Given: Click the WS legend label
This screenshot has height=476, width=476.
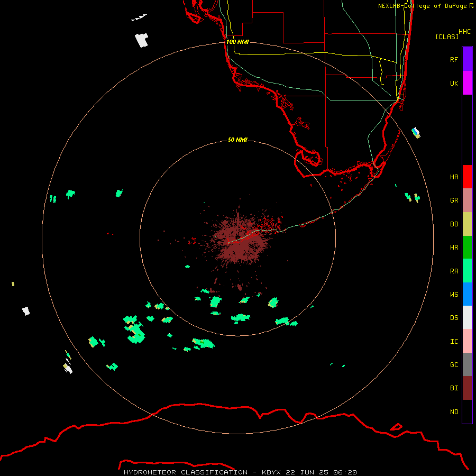Looking at the screenshot, I should [x=454, y=294].
